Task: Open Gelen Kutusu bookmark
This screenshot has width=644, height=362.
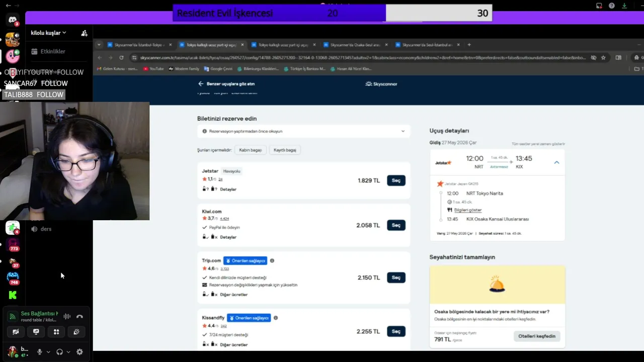Action: [x=117, y=68]
